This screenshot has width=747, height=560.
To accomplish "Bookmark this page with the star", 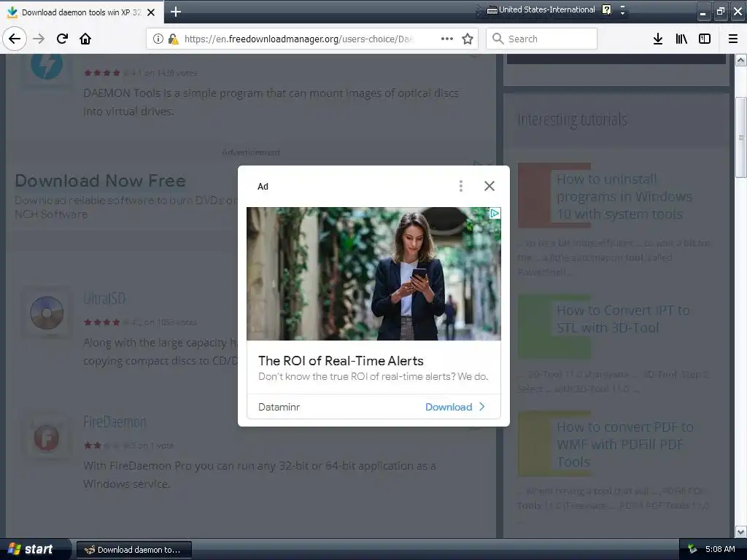I will point(468,39).
